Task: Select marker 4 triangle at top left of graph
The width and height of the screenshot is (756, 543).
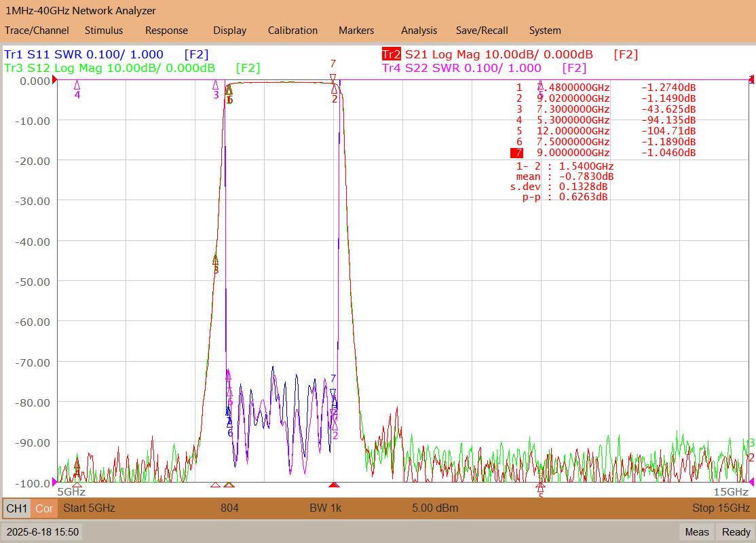Action: pos(77,86)
